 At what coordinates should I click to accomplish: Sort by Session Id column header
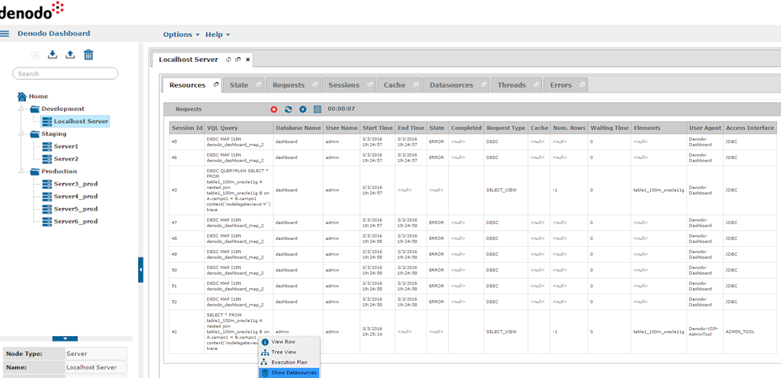[187, 128]
